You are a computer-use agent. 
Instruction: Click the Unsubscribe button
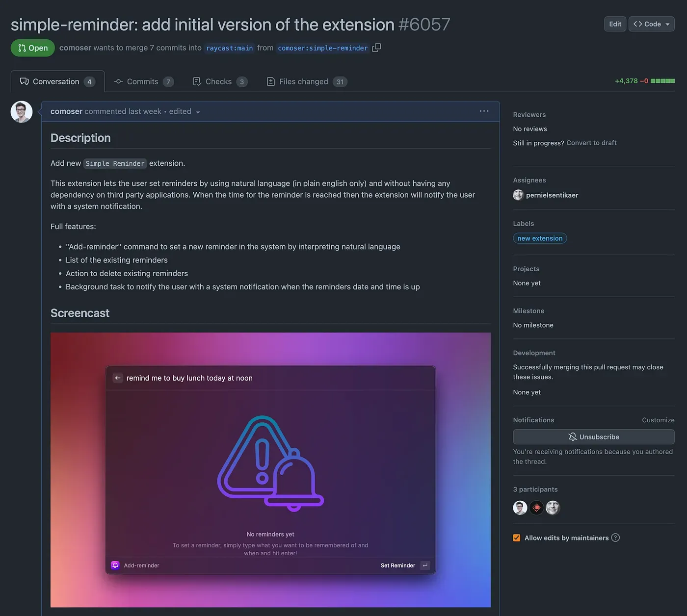pyautogui.click(x=594, y=437)
